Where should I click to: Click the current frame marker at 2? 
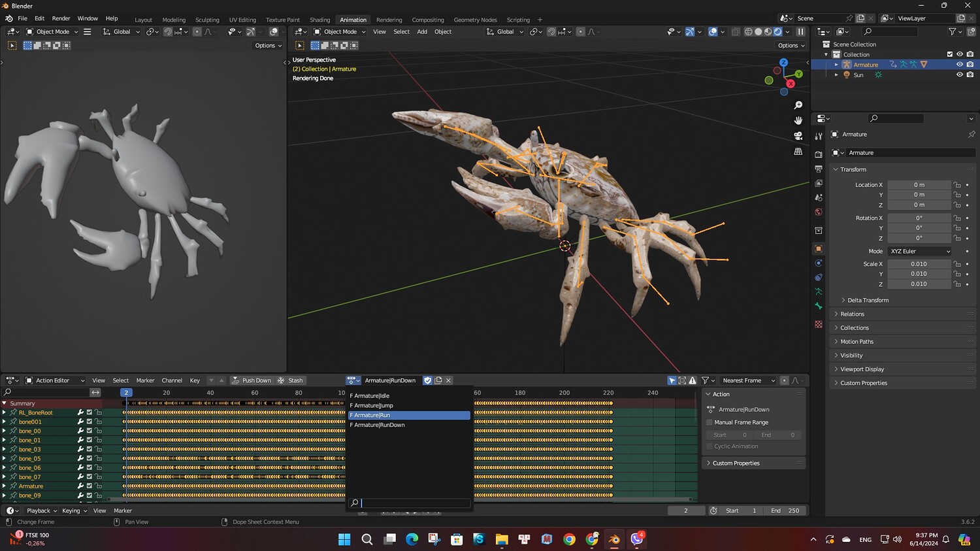click(126, 393)
